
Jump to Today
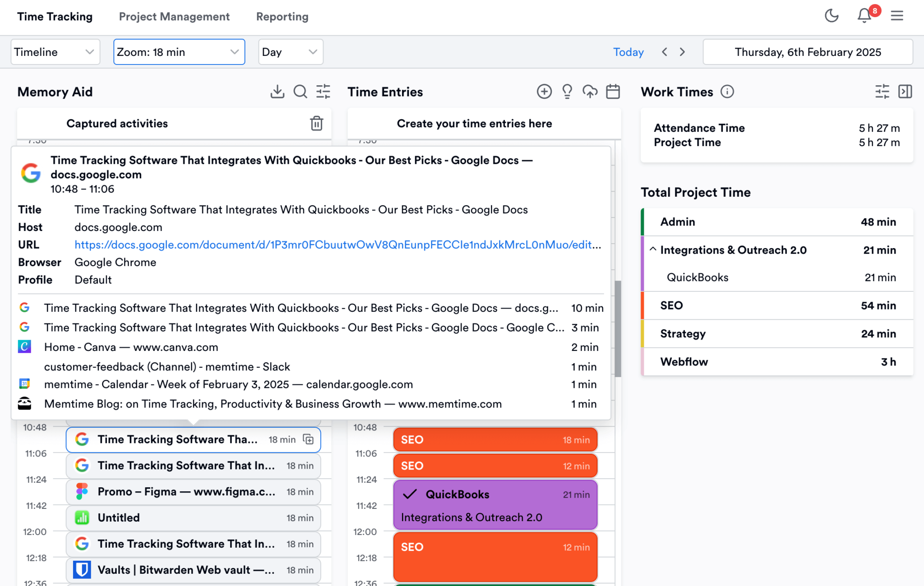[x=628, y=52]
